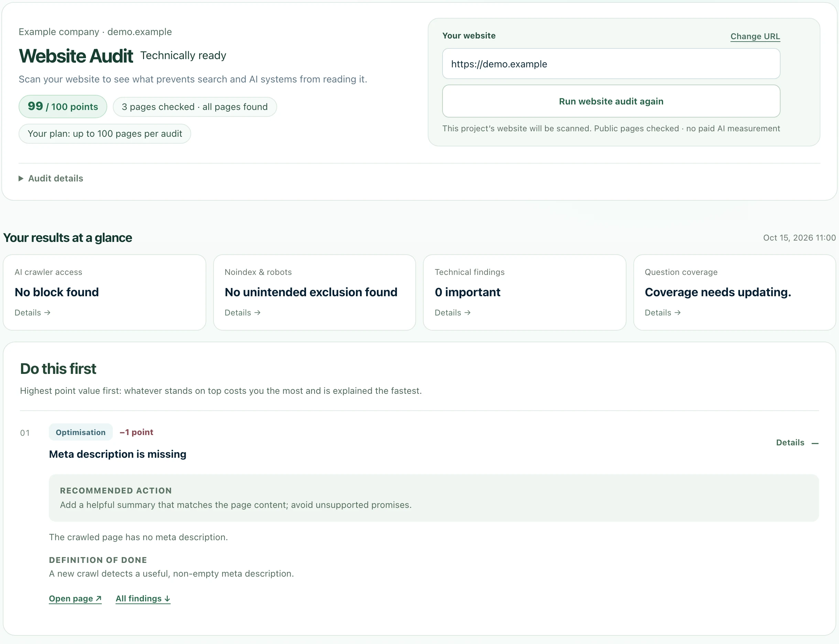Open Details under Noindex & robots

tap(243, 312)
